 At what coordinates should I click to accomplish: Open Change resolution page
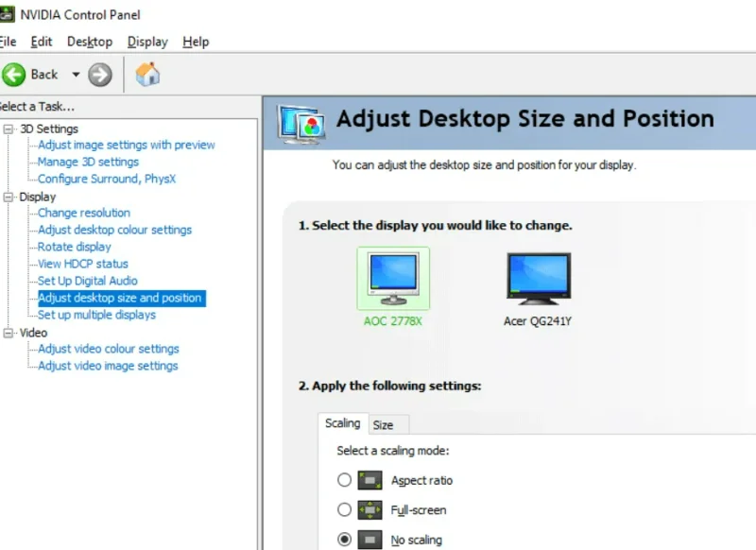pos(84,213)
